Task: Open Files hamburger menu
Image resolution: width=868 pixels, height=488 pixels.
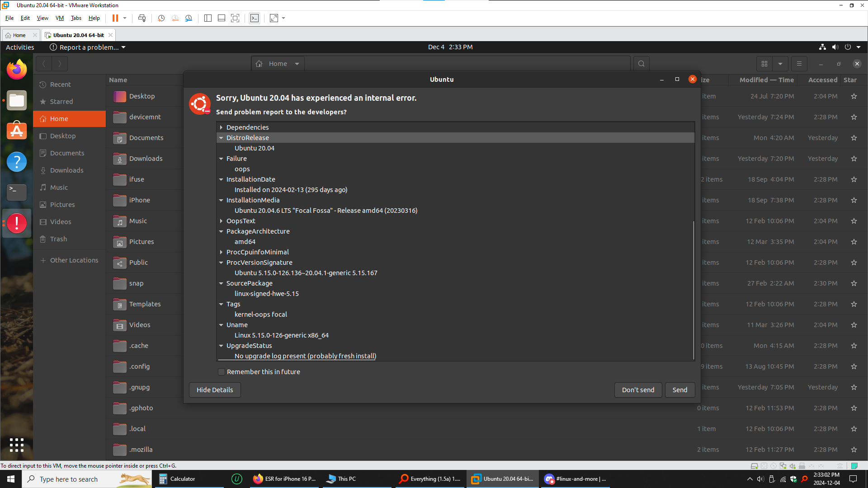Action: [x=799, y=64]
